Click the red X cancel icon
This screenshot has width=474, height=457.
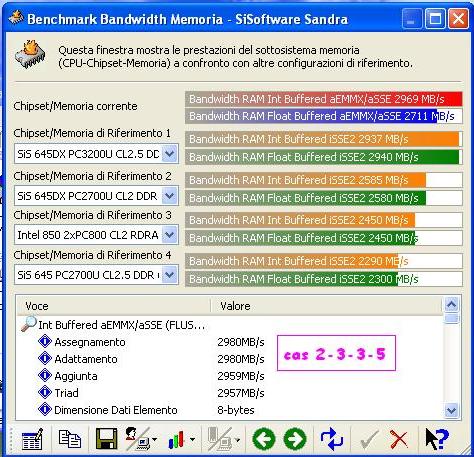click(399, 439)
